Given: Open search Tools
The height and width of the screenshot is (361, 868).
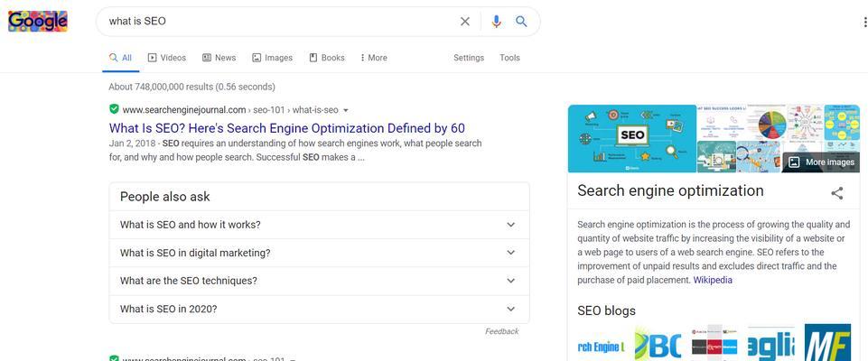Looking at the screenshot, I should pos(509,58).
